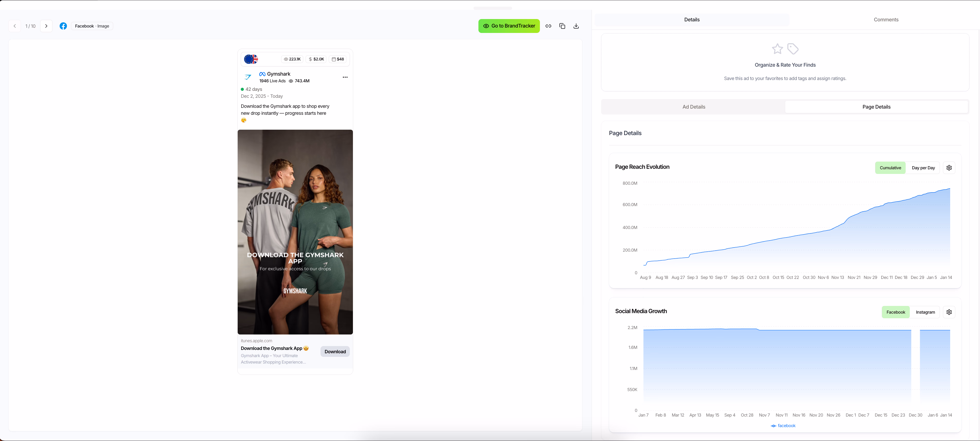Star this ad as a favorite
Viewport: 980px width, 441px height.
tap(778, 49)
